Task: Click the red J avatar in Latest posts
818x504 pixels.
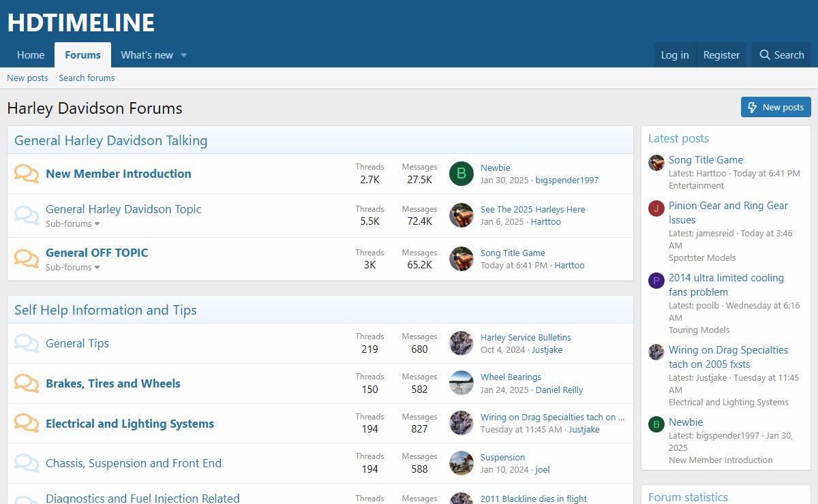Action: pos(656,208)
